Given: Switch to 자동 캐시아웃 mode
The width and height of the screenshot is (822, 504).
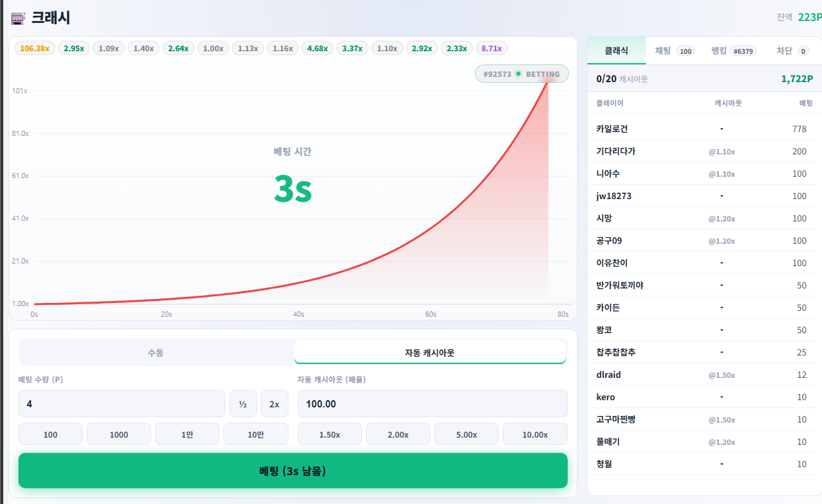Looking at the screenshot, I should tap(430, 352).
